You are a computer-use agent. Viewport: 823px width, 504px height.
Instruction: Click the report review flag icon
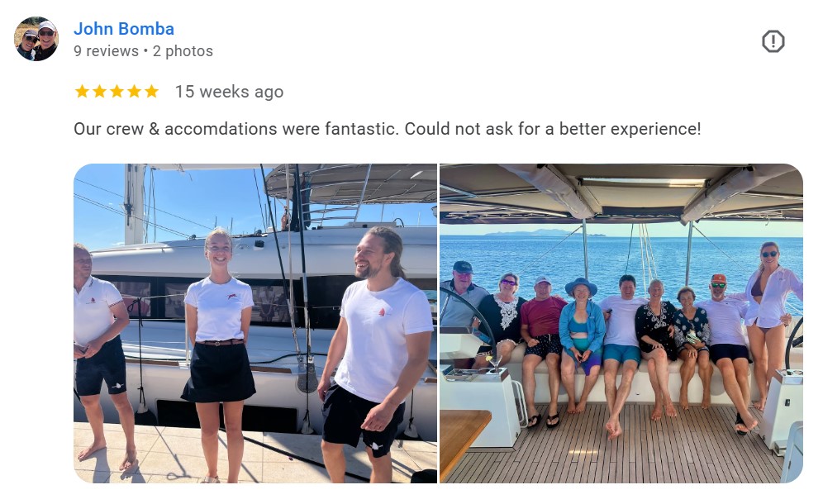(x=773, y=41)
